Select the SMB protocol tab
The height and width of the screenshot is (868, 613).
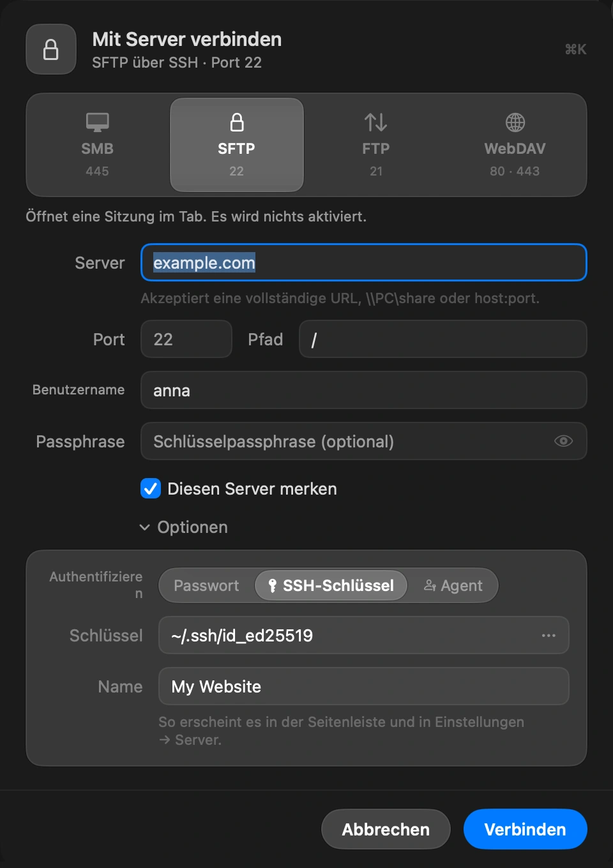[x=97, y=145]
